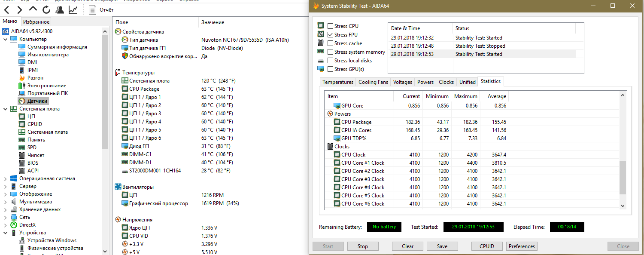The width and height of the screenshot is (644, 255).
Task: Open the Чипсет tree entry
Action: [36, 155]
